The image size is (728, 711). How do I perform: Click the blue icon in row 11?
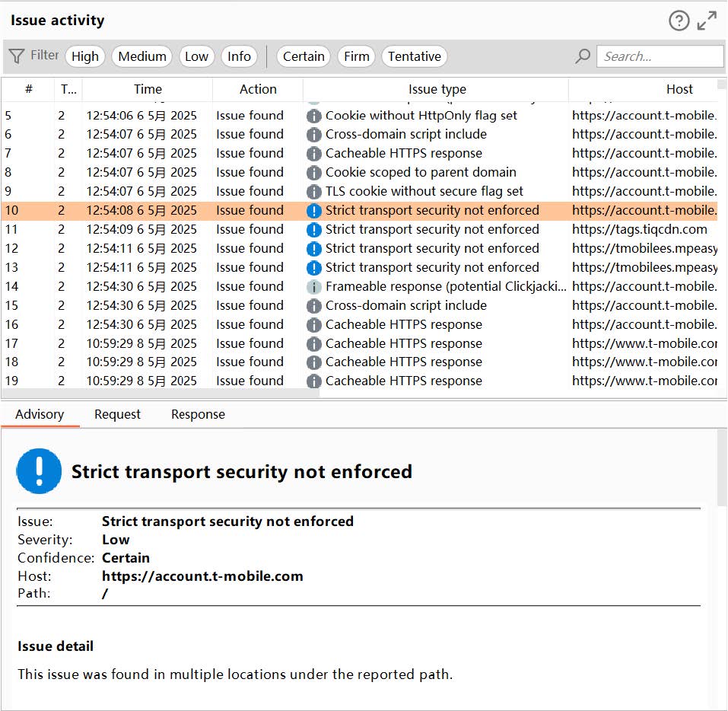313,230
